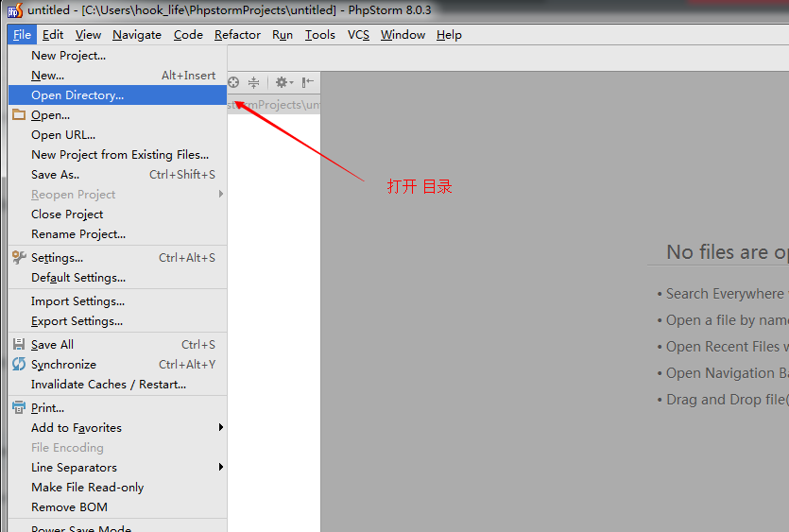Open the Refactor menu

coord(237,35)
